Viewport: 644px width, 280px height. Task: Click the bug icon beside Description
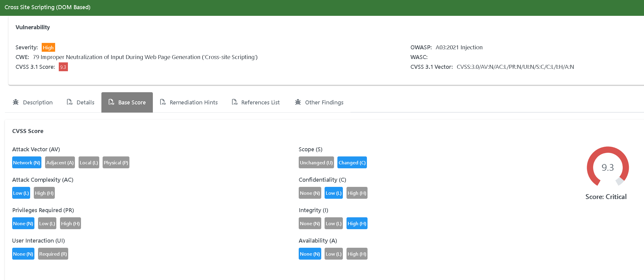(x=16, y=102)
